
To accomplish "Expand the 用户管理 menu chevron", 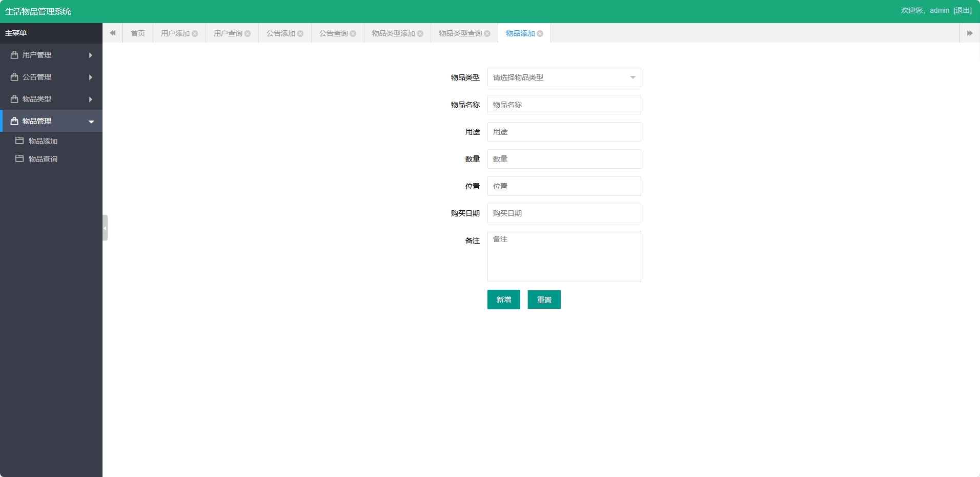I will click(91, 55).
